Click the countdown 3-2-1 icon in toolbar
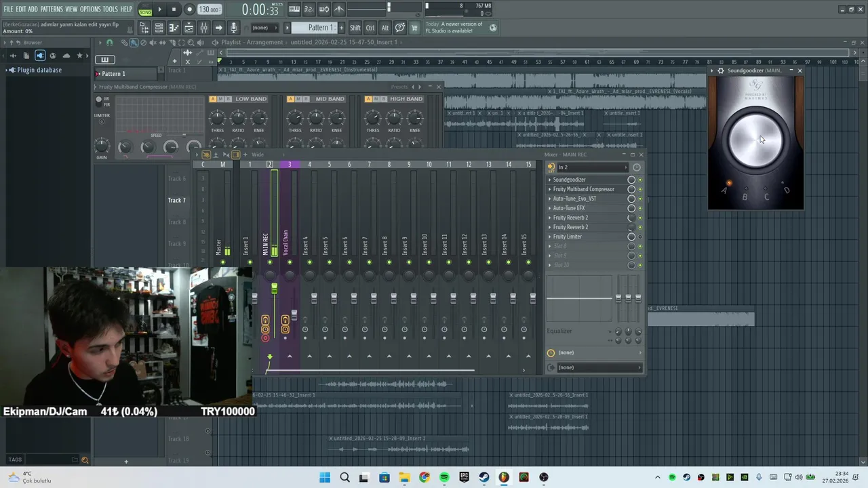Image resolution: width=868 pixels, height=488 pixels. [309, 9]
